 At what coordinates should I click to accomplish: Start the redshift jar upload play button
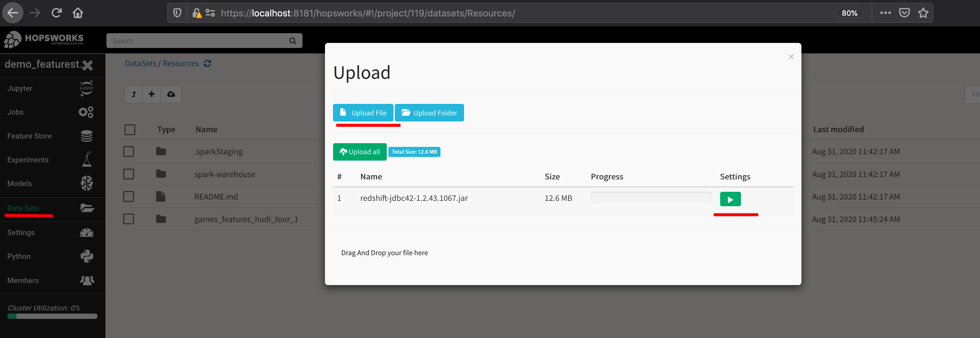click(730, 199)
